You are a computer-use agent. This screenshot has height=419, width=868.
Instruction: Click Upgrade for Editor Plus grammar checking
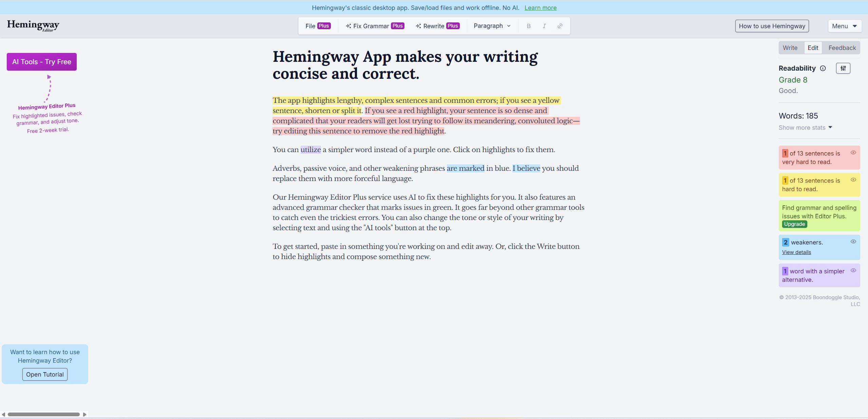tap(794, 224)
